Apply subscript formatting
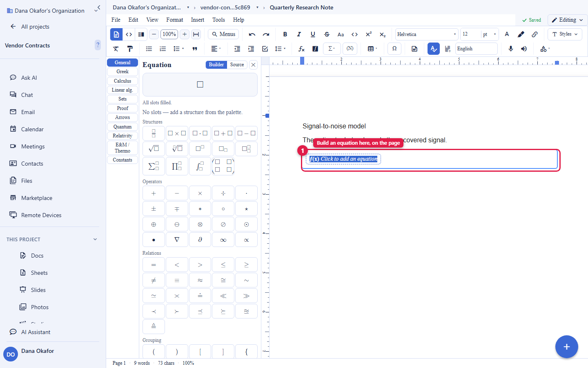 382,34
